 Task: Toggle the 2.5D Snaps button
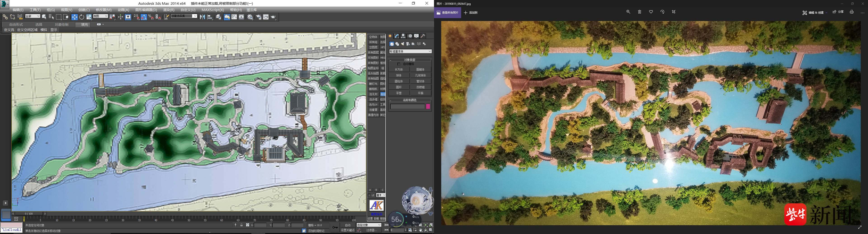coord(137,17)
